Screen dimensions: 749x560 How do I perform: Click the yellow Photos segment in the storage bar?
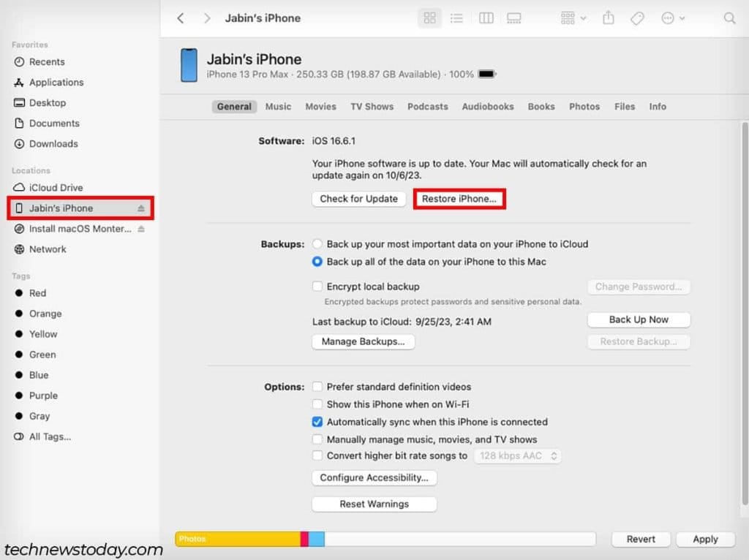pos(234,539)
